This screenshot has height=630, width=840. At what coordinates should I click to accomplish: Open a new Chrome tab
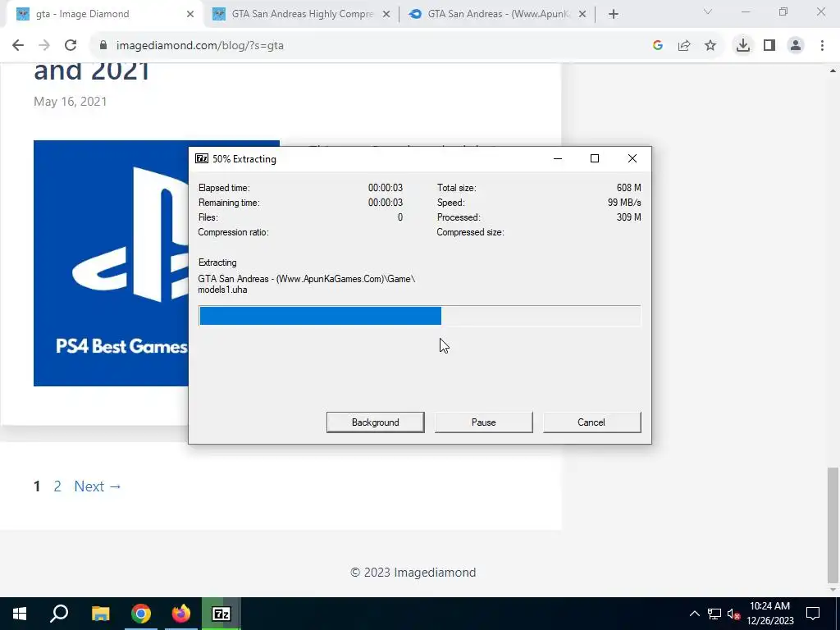pos(614,14)
